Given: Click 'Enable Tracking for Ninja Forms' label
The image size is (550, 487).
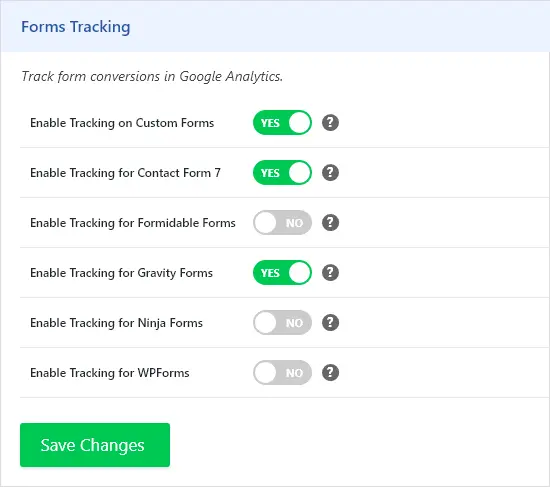Looking at the screenshot, I should 116,323.
